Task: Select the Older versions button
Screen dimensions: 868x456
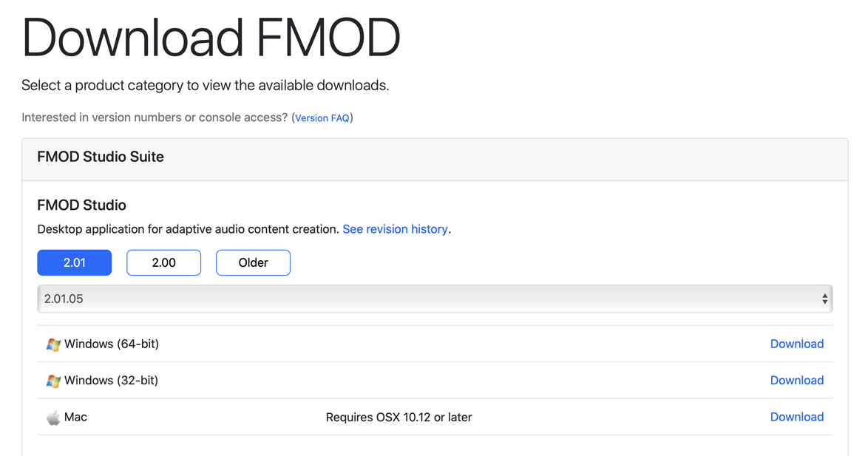Action: pos(253,262)
